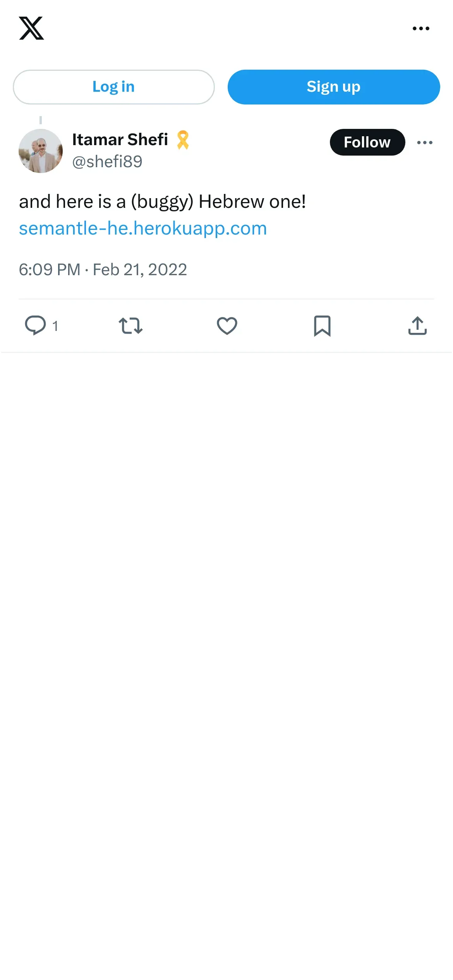453x980 pixels.
Task: Share the post via the upload icon
Action: click(417, 326)
